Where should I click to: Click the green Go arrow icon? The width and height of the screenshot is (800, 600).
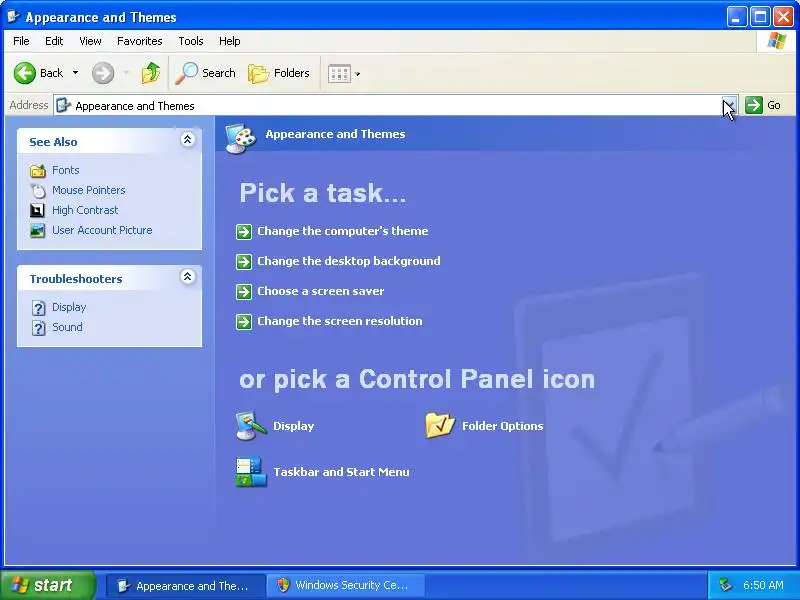point(754,105)
